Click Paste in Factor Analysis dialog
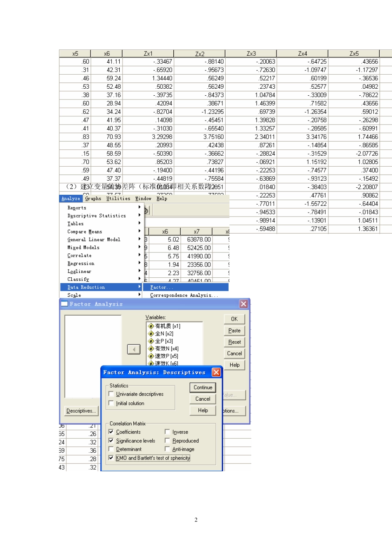The width and height of the screenshot is (392, 555). (234, 331)
